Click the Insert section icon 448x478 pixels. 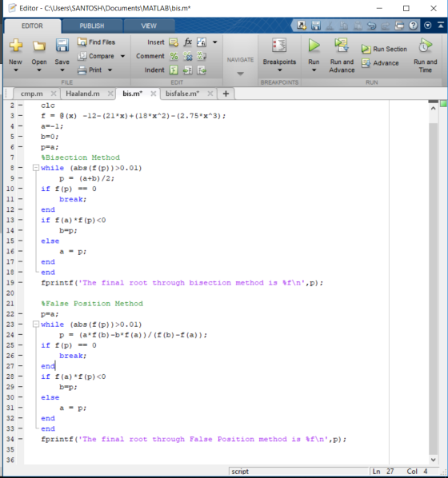coord(174,42)
